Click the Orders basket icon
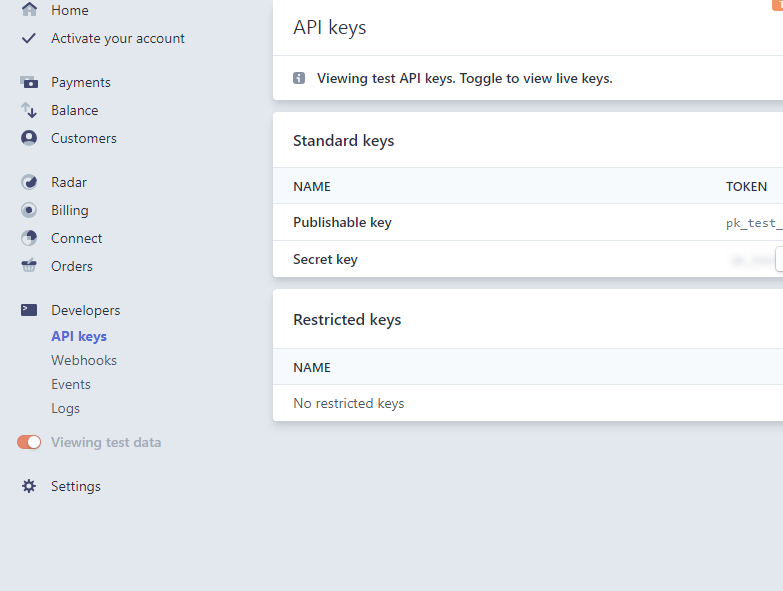Screen dimensions: 783x591 coord(29,266)
